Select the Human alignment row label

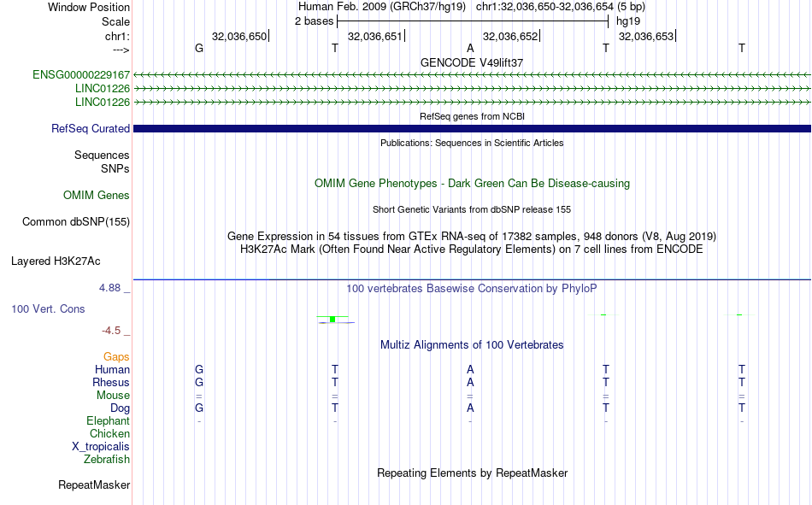point(112,370)
